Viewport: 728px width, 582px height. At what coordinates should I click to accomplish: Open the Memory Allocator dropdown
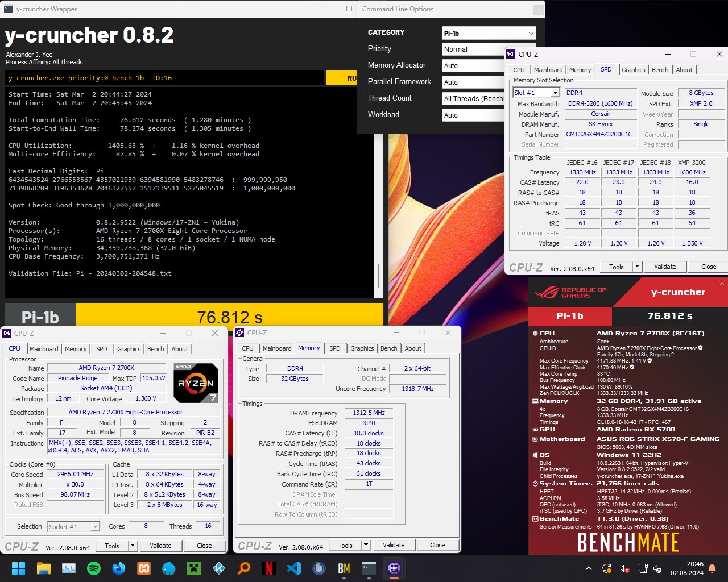pyautogui.click(x=473, y=66)
